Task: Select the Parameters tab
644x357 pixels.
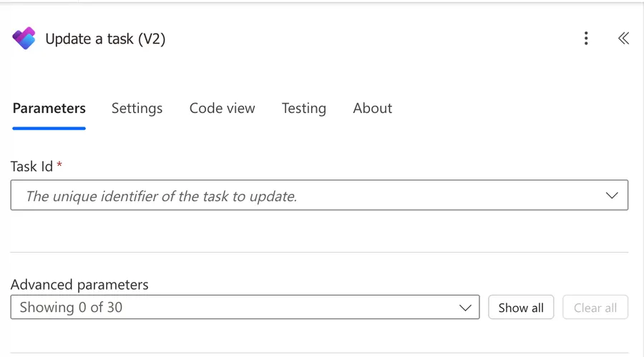Action: click(49, 108)
